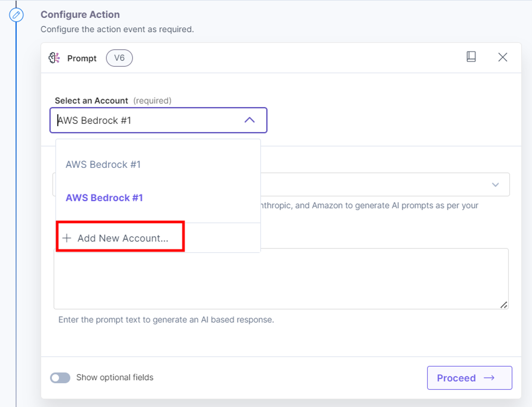The height and width of the screenshot is (407, 532).
Task: Open the documentation book icon
Action: [x=471, y=57]
